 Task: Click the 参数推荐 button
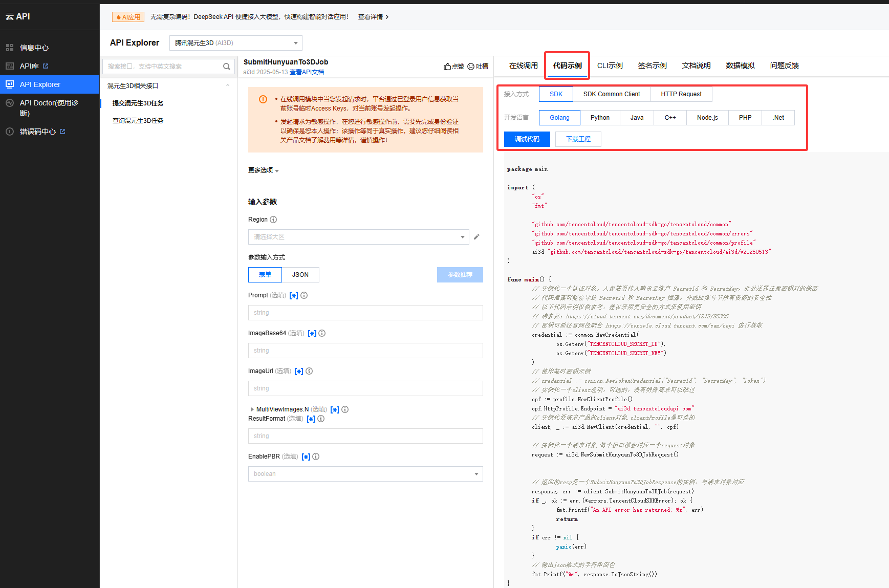click(460, 275)
